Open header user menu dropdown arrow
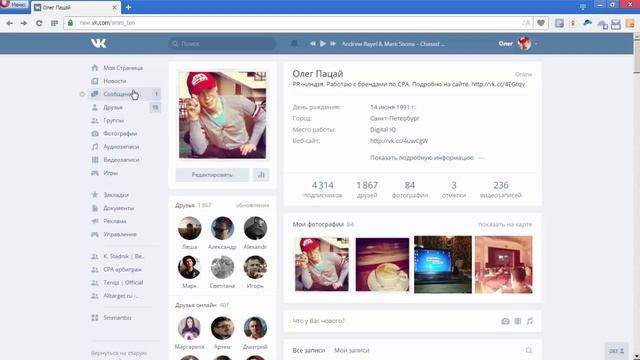Image resolution: width=640 pixels, height=360 pixels. pos(536,44)
